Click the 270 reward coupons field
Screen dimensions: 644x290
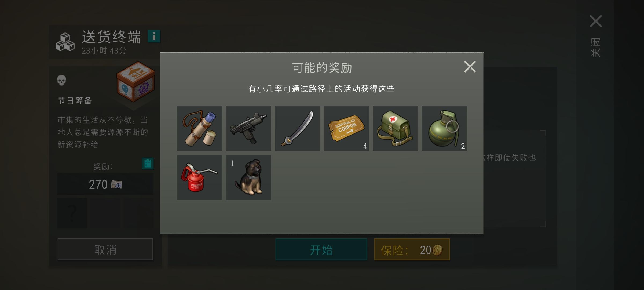(x=105, y=184)
